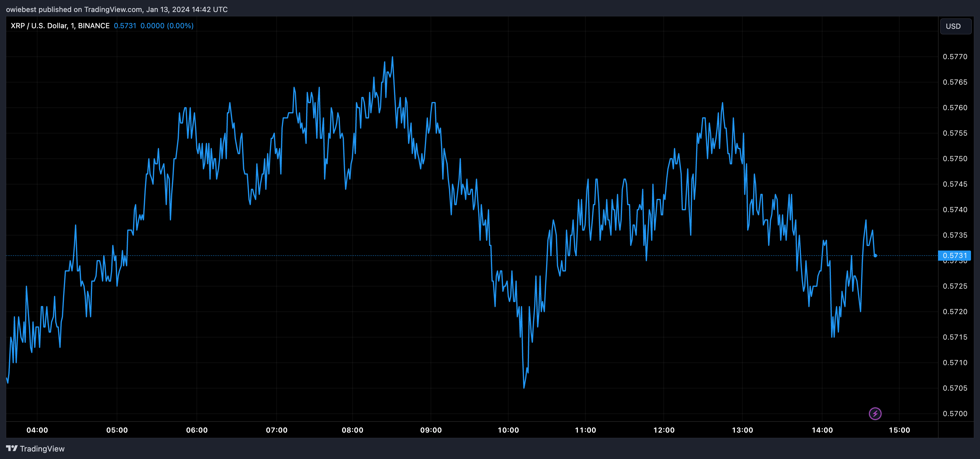This screenshot has width=980, height=459.
Task: Click the 06:00 time axis label
Action: tap(197, 430)
